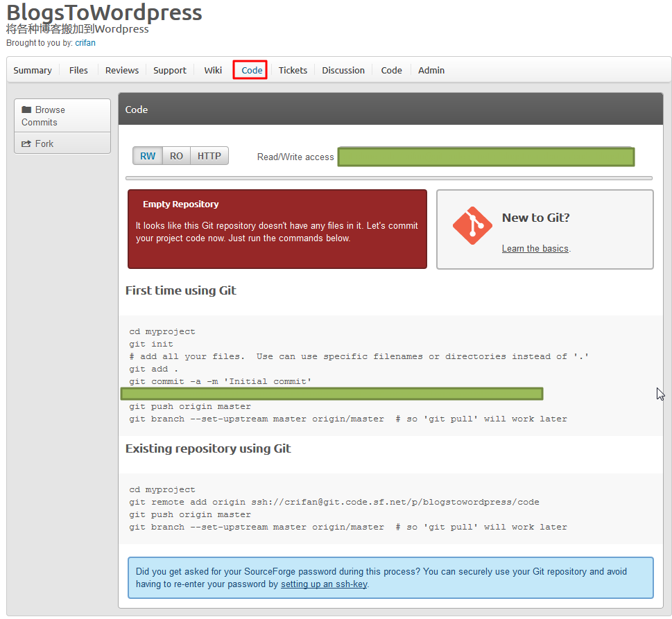Click the 'git add .' command line
The width and height of the screenshot is (672, 619).
click(x=153, y=369)
